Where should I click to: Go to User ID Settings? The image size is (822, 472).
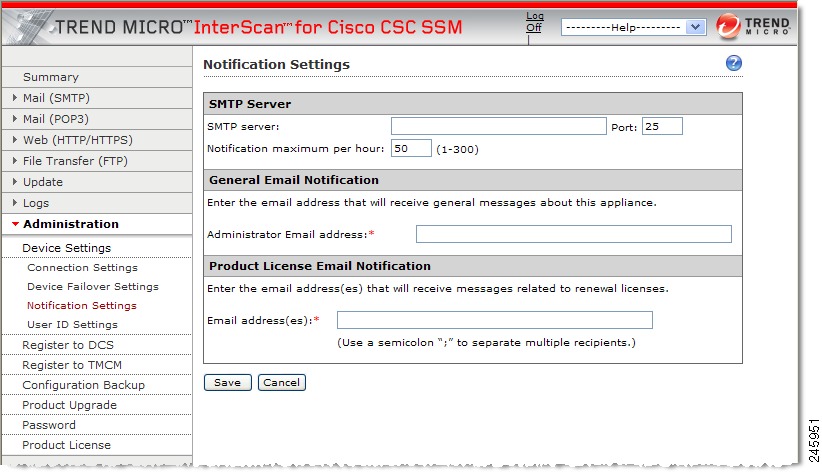pyautogui.click(x=72, y=325)
